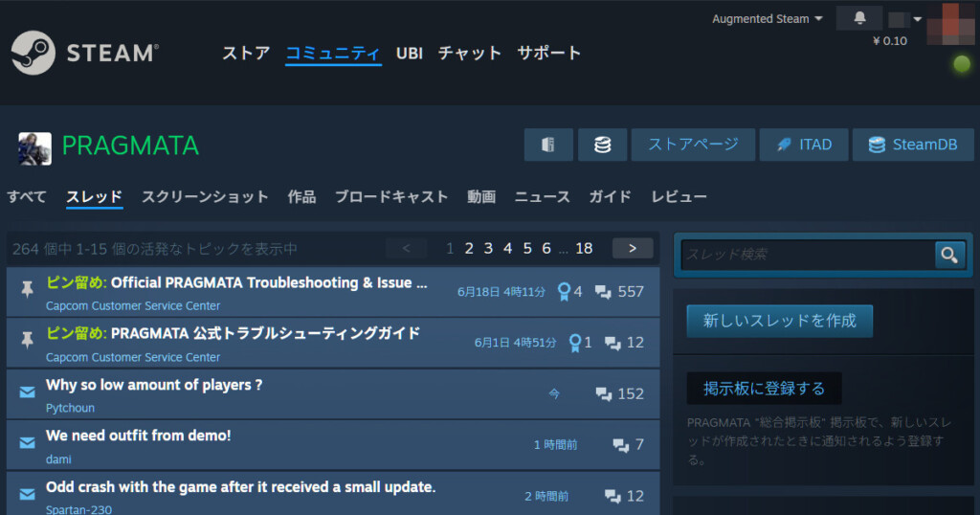Switch to the レビュー tab

(x=679, y=197)
